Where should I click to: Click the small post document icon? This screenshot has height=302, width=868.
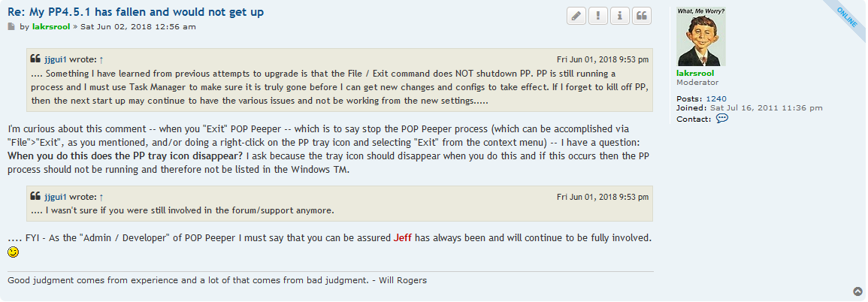[x=11, y=26]
